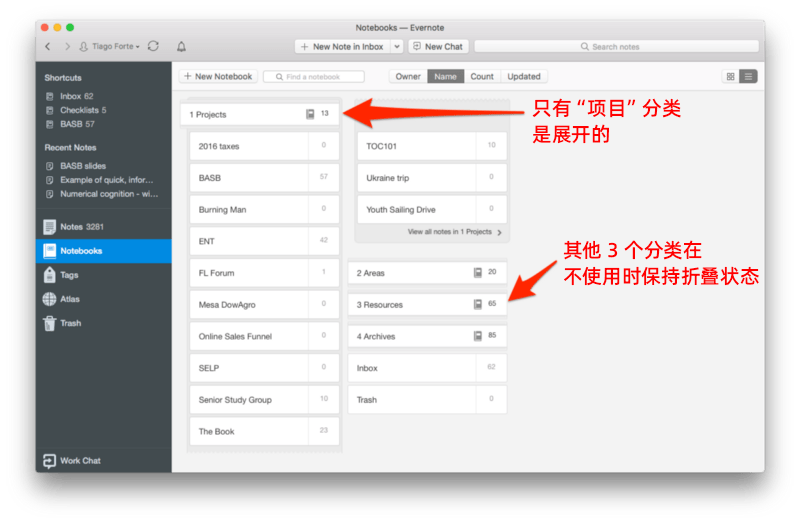
Task: Click View all notes in 1 Projects
Action: tap(455, 232)
